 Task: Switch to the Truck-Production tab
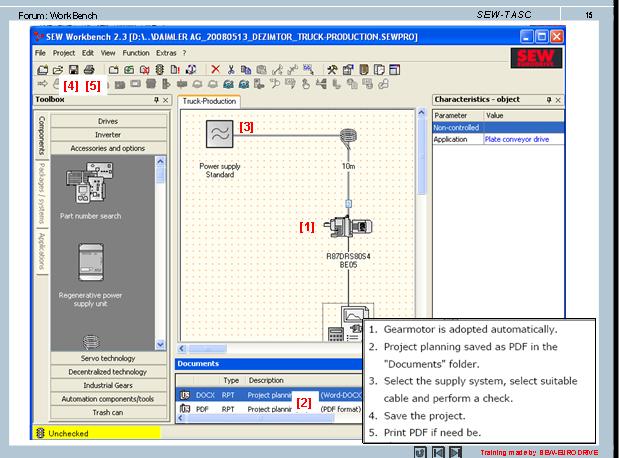click(x=209, y=101)
